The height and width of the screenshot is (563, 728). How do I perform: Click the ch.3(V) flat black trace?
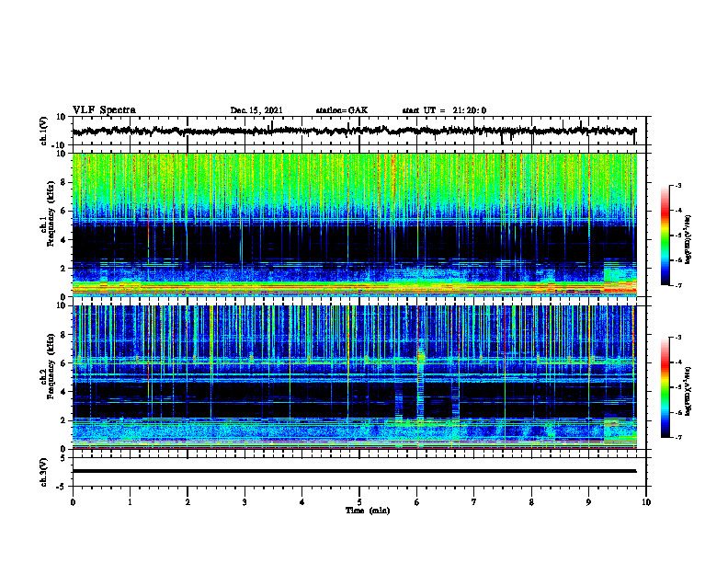pos(354,471)
